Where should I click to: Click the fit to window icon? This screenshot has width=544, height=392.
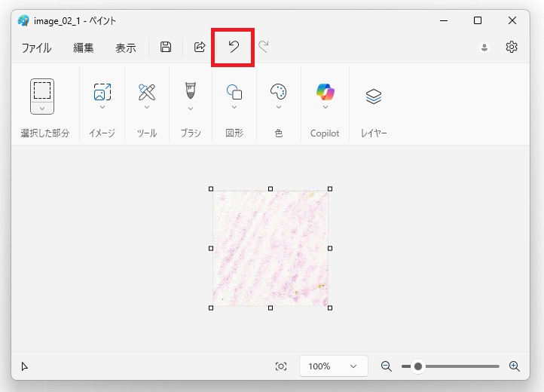(x=281, y=366)
